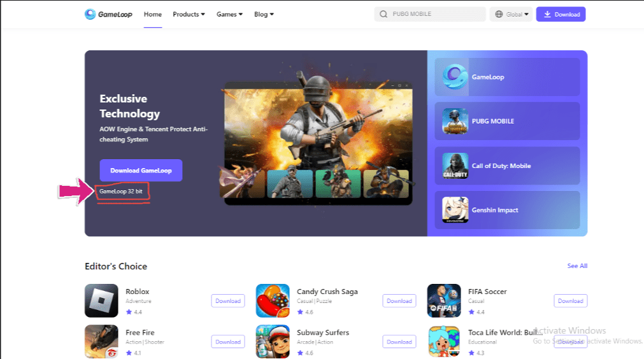The width and height of the screenshot is (644, 359).
Task: Expand the Blog dropdown menu
Action: click(264, 15)
